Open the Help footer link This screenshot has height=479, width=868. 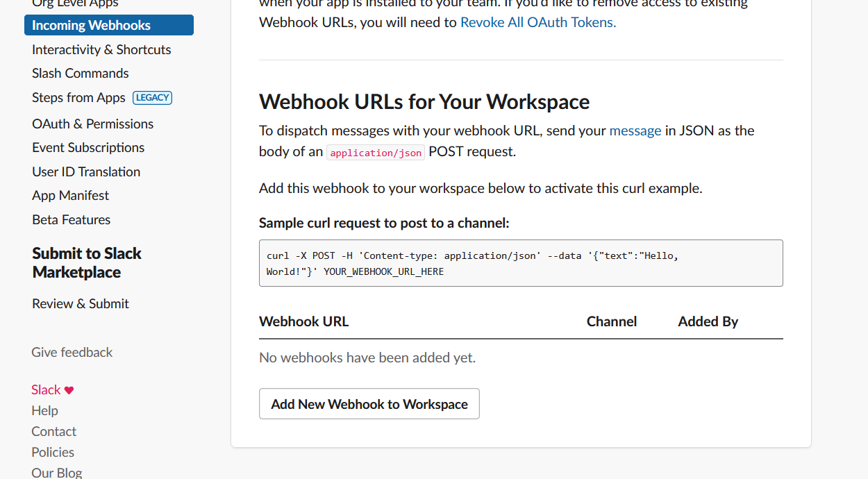44,411
